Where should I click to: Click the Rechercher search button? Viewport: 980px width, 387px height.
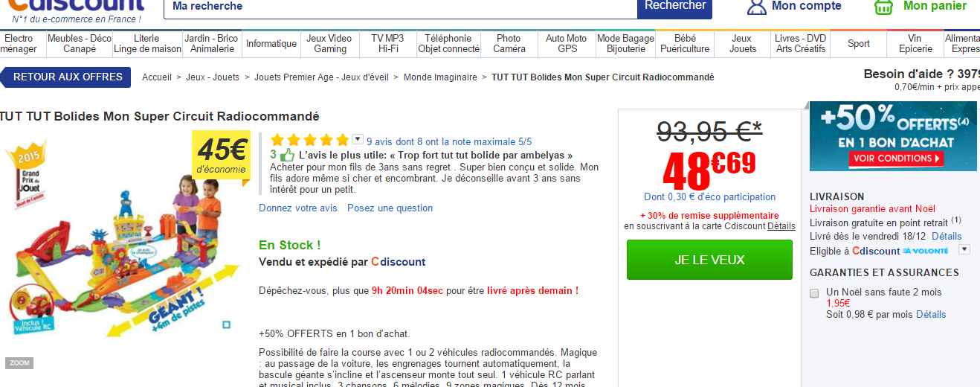pos(674,7)
